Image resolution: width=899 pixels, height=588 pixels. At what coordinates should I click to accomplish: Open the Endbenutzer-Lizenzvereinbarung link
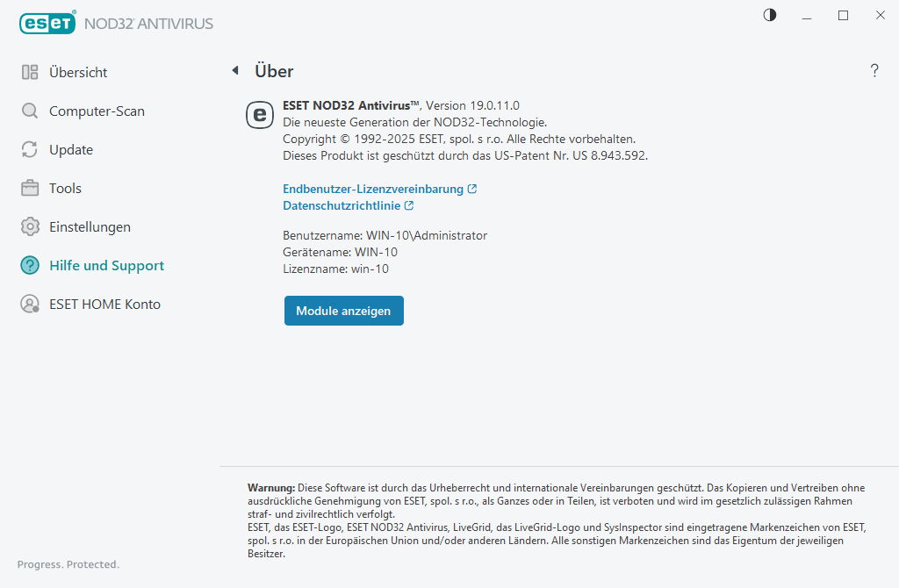[x=373, y=189]
